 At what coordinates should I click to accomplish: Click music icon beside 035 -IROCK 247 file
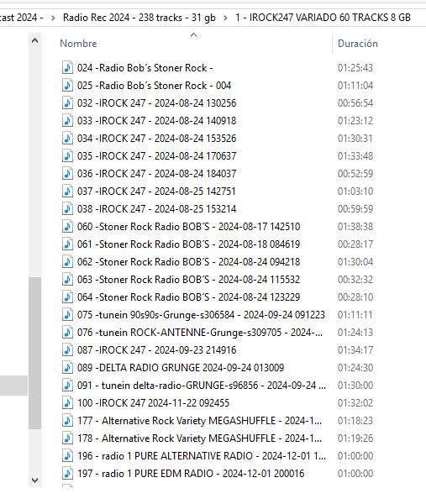click(67, 156)
